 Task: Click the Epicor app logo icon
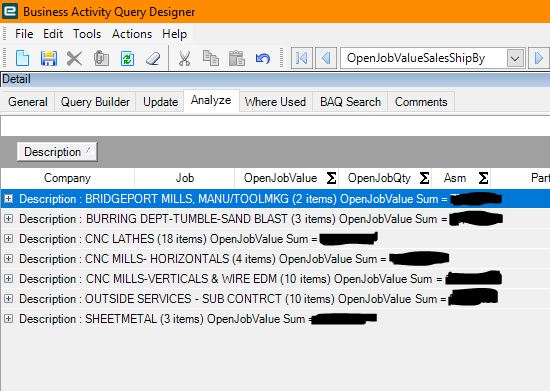[x=10, y=11]
